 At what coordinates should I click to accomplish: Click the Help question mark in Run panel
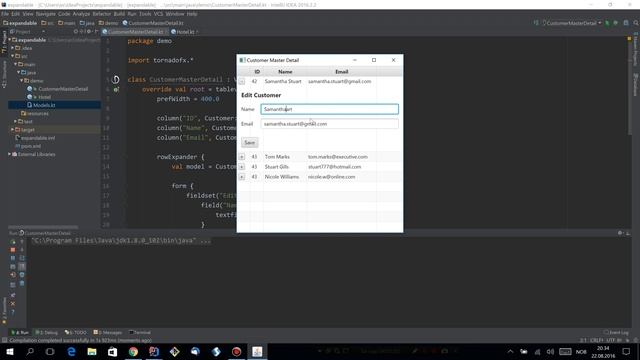click(13, 312)
